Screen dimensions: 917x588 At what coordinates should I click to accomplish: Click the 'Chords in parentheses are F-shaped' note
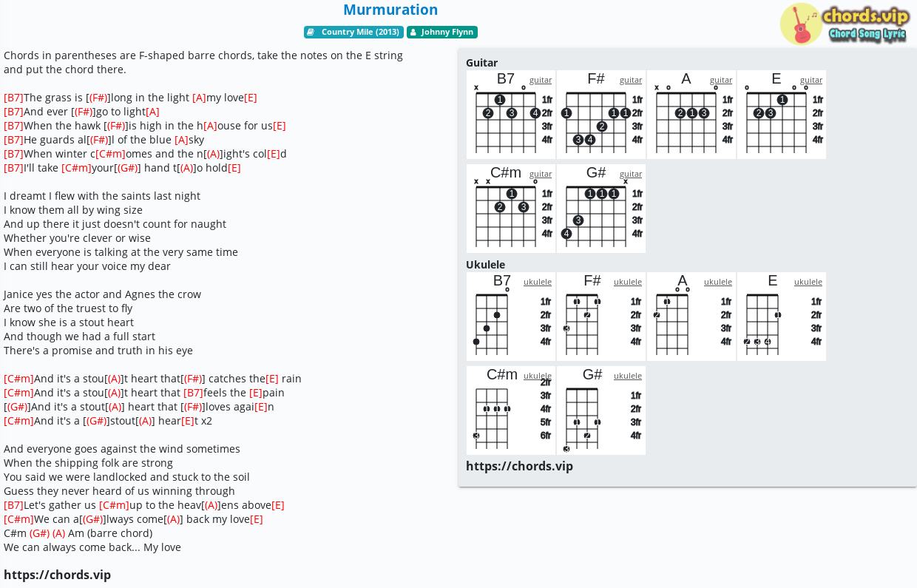click(203, 62)
